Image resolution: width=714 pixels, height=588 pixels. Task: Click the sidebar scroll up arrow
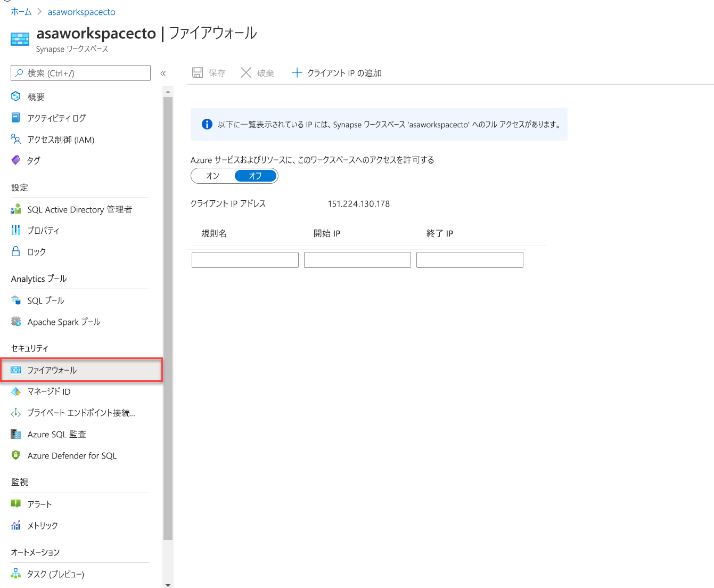point(168,92)
